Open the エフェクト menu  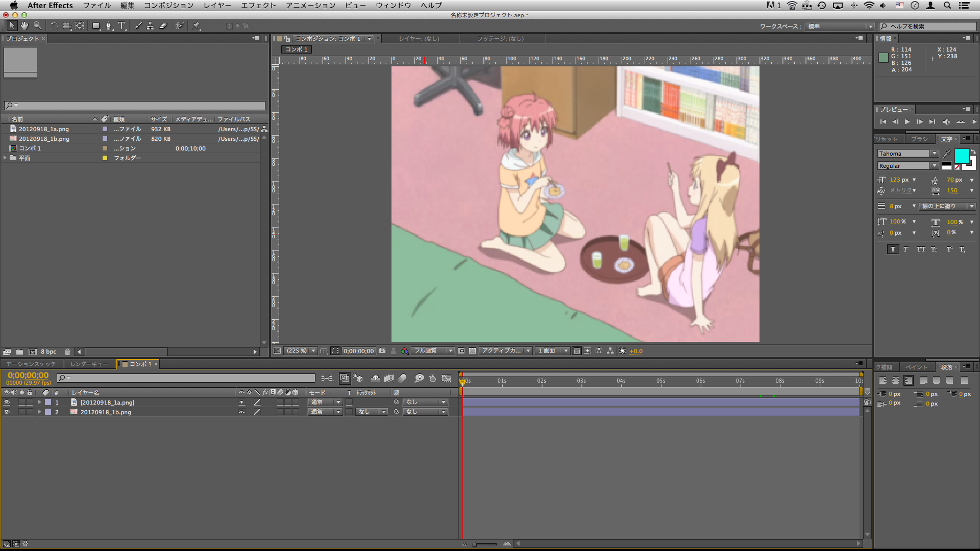click(258, 5)
